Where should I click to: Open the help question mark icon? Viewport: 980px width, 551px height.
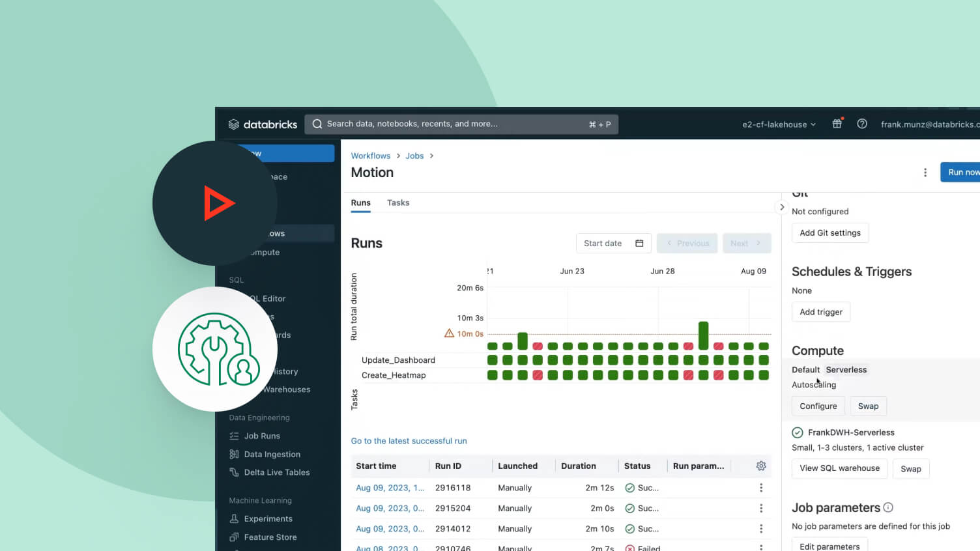pyautogui.click(x=862, y=124)
